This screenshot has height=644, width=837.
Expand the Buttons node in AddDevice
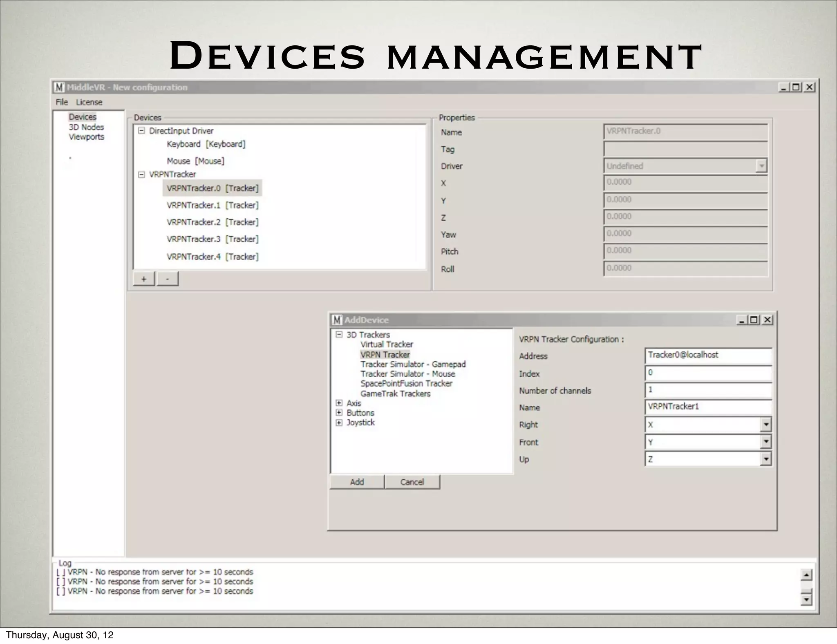[x=339, y=413]
